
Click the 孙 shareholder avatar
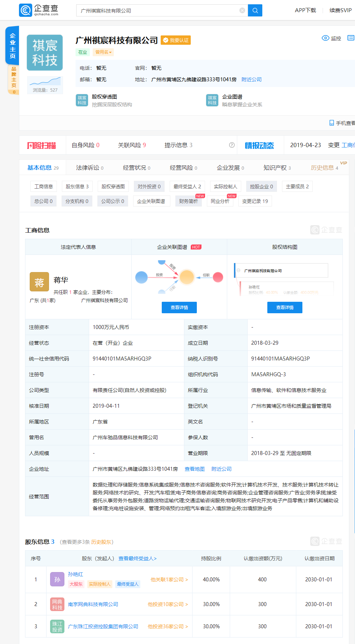pos(57,579)
